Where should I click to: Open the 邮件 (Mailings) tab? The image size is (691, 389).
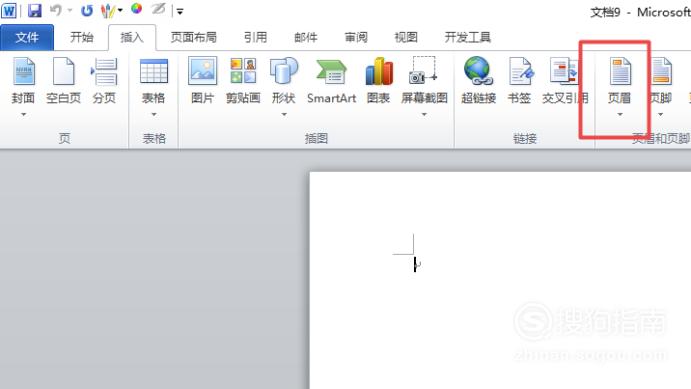tap(306, 37)
